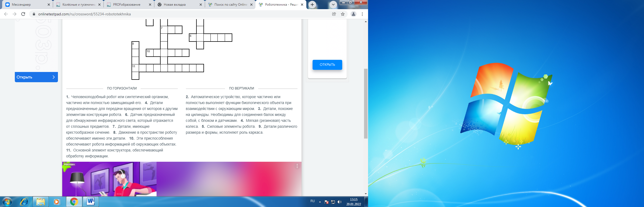Click the Открыть button in left sidebar

tap(36, 77)
